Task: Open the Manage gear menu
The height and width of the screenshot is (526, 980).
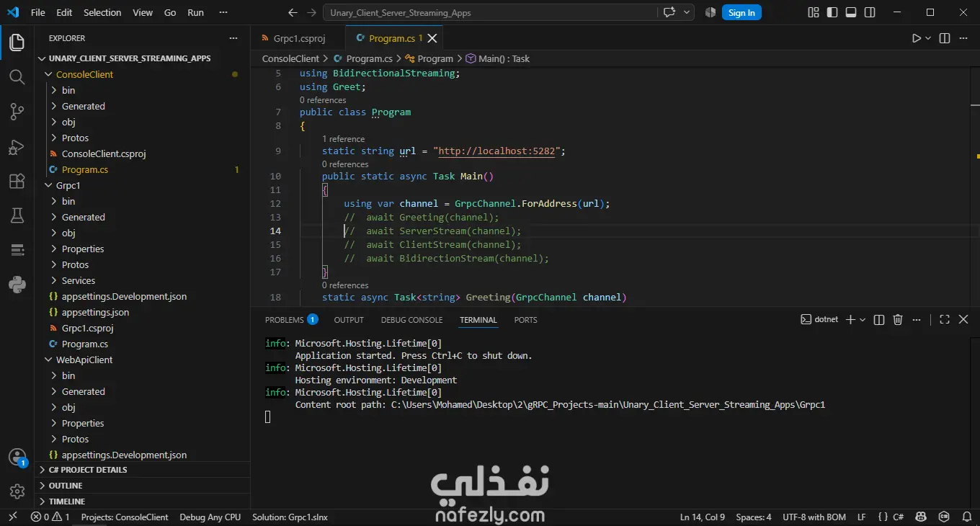Action: 17,491
